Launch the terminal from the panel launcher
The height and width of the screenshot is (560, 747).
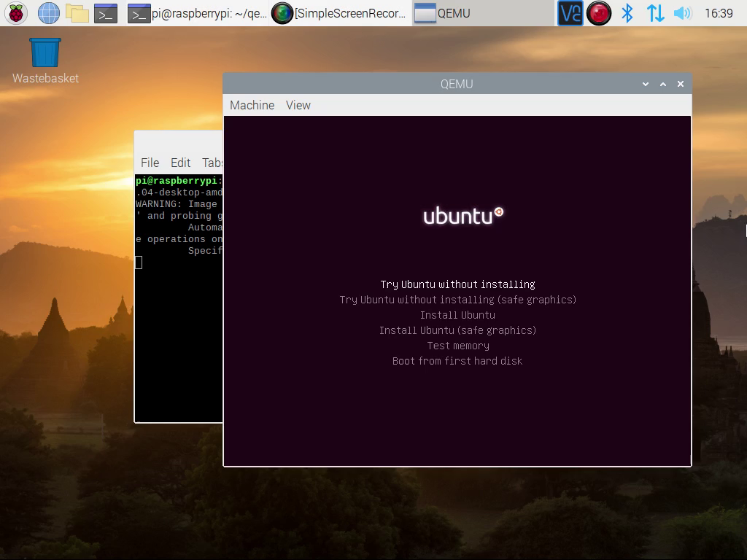tap(106, 13)
